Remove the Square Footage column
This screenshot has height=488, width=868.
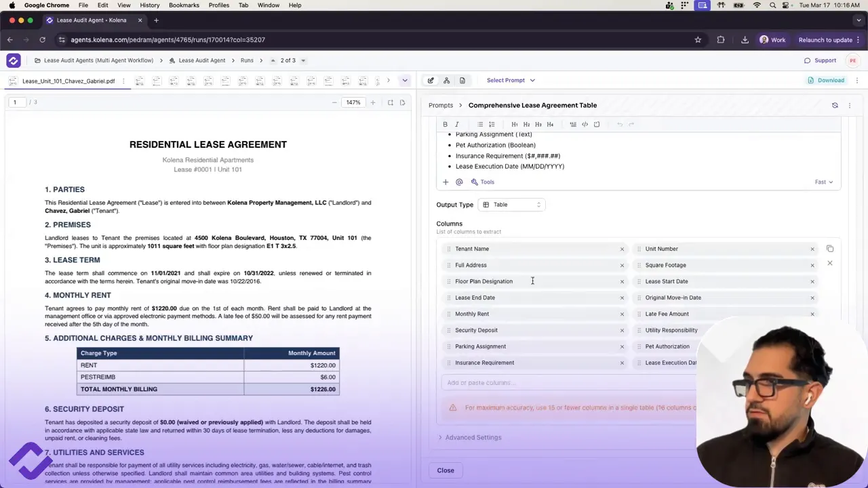(812, 265)
